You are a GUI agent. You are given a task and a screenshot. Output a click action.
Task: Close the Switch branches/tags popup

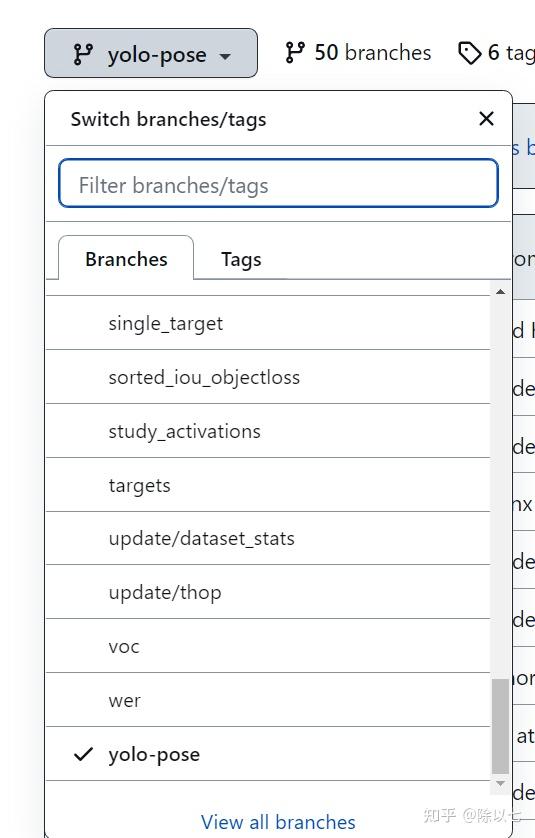(486, 119)
